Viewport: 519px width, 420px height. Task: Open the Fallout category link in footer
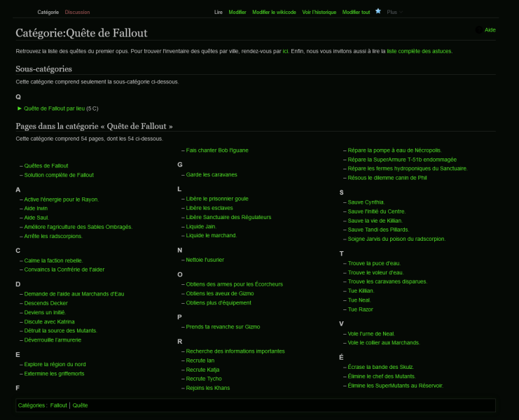[x=59, y=405]
